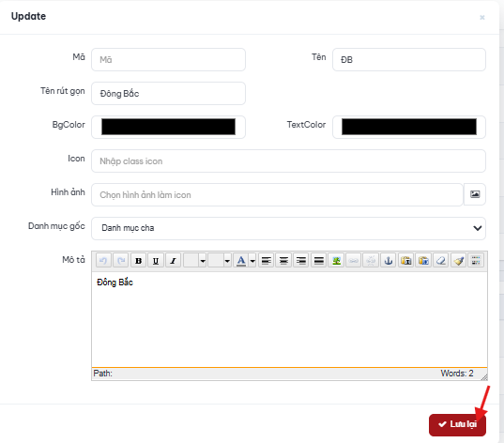This screenshot has height=443, width=504.
Task: Browse for an image next to Hình ảnh
Action: click(475, 194)
